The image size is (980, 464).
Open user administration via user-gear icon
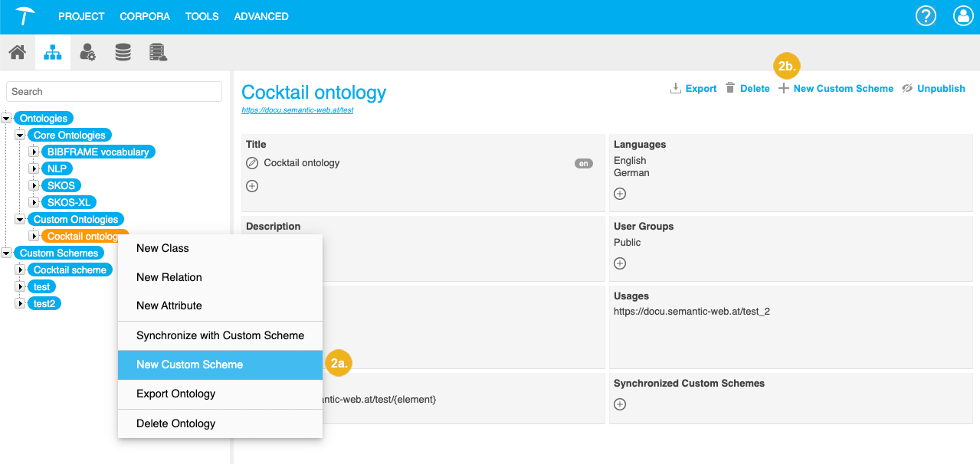(87, 51)
